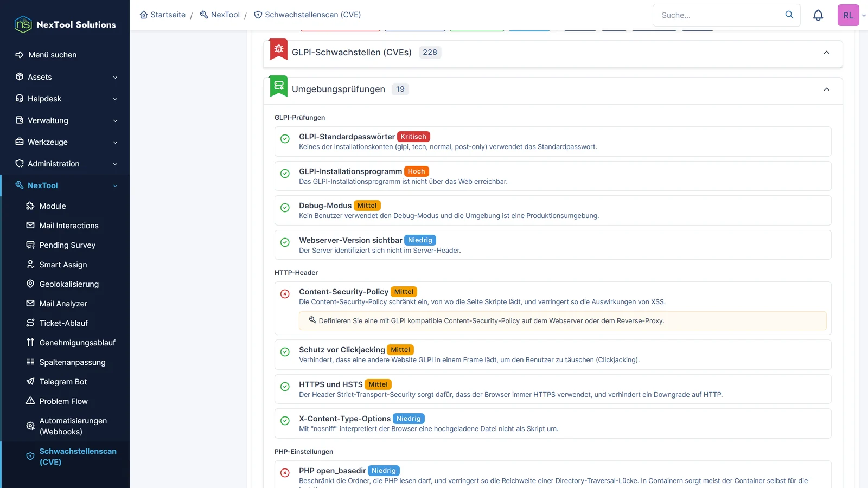Click the passed check icon for GLPI-Standardpasswörter

[x=285, y=139]
